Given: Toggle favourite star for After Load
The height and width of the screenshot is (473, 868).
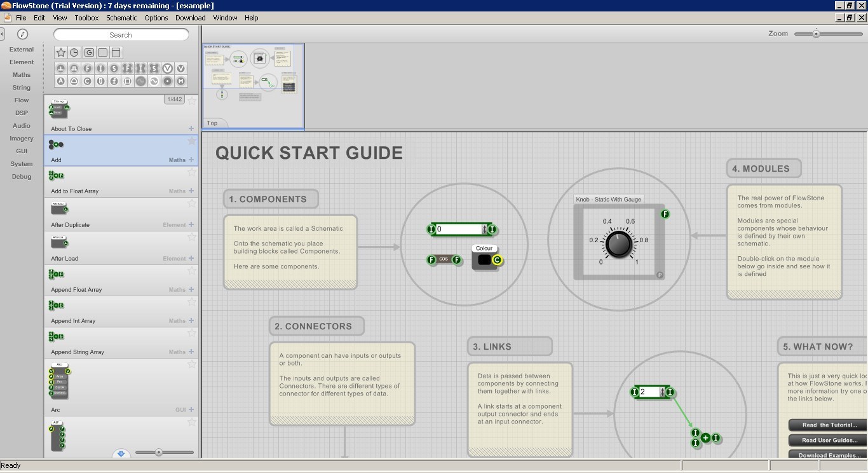Looking at the screenshot, I should pos(192,237).
